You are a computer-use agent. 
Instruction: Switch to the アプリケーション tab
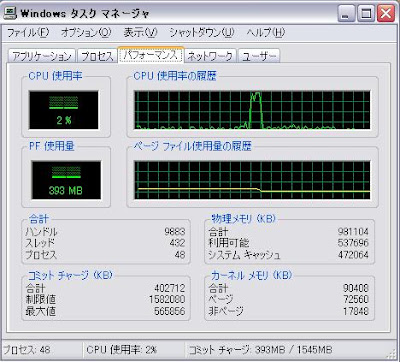tap(42, 56)
